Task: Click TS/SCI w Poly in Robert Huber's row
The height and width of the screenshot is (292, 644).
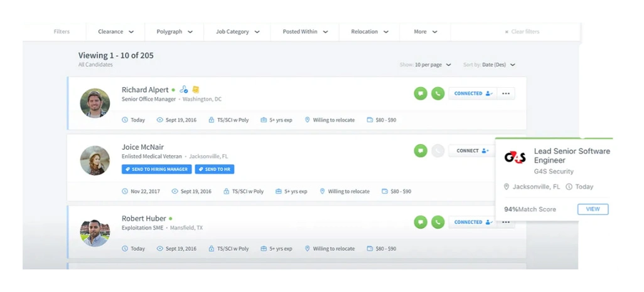Action: coord(233,249)
